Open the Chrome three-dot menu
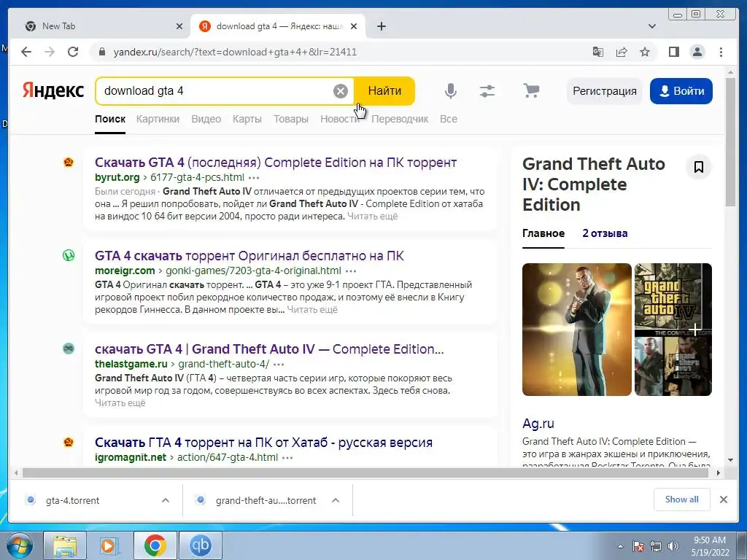Image resolution: width=747 pixels, height=560 pixels. [x=721, y=52]
